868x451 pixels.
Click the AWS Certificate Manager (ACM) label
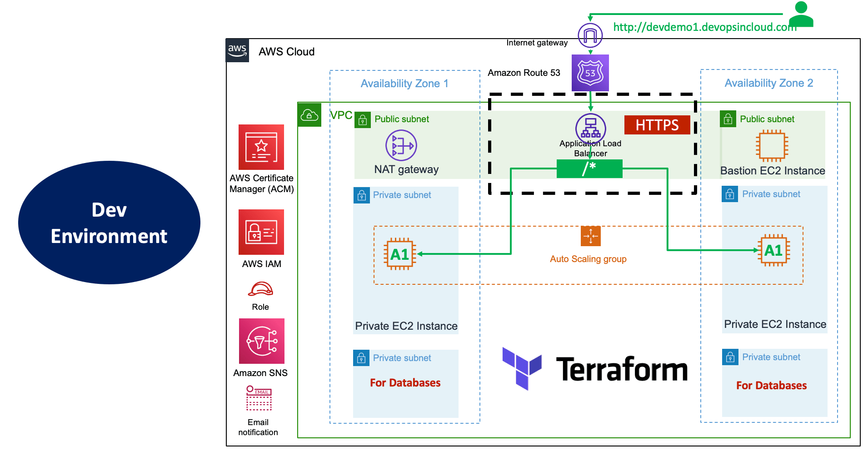pos(262,183)
